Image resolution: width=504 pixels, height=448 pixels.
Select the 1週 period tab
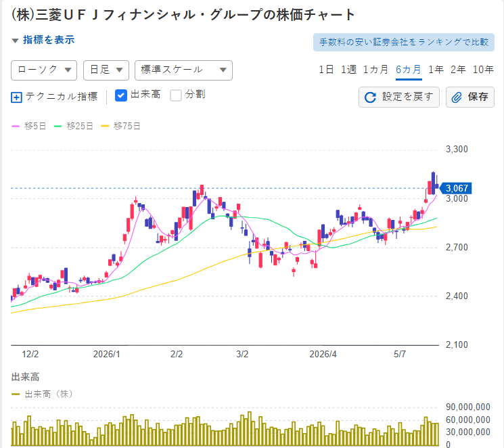[x=348, y=70]
